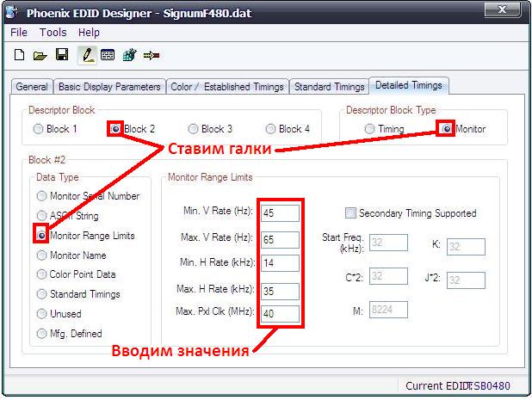Image resolution: width=532 pixels, height=400 pixels.
Task: Choose Timing descriptor block type
Action: coord(371,129)
